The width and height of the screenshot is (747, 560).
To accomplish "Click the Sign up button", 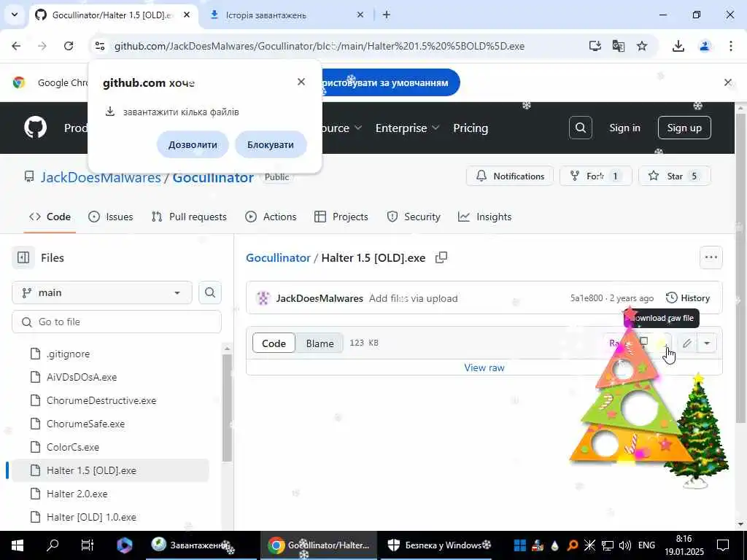I will [x=684, y=128].
